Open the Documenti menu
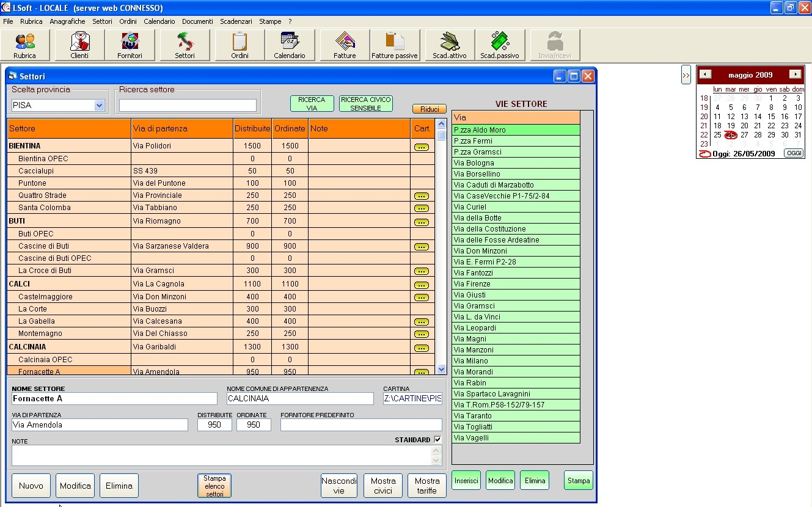The width and height of the screenshot is (812, 507). tap(197, 21)
